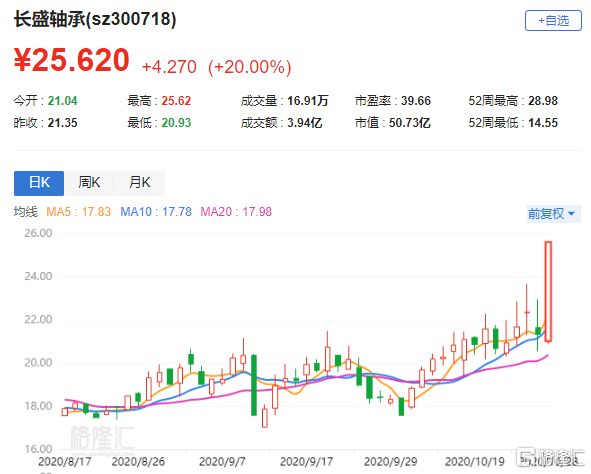Viewport: 591px width, 474px height.
Task: Click 成交量 value 16.91万
Action: (x=308, y=101)
